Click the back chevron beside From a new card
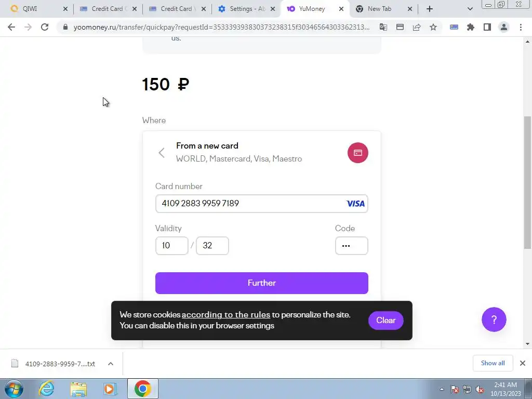 (x=162, y=153)
